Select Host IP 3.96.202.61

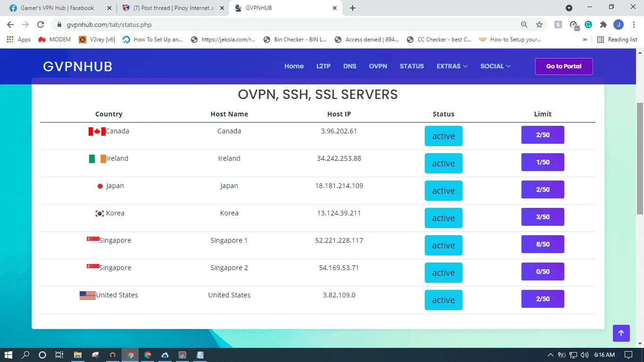339,131
